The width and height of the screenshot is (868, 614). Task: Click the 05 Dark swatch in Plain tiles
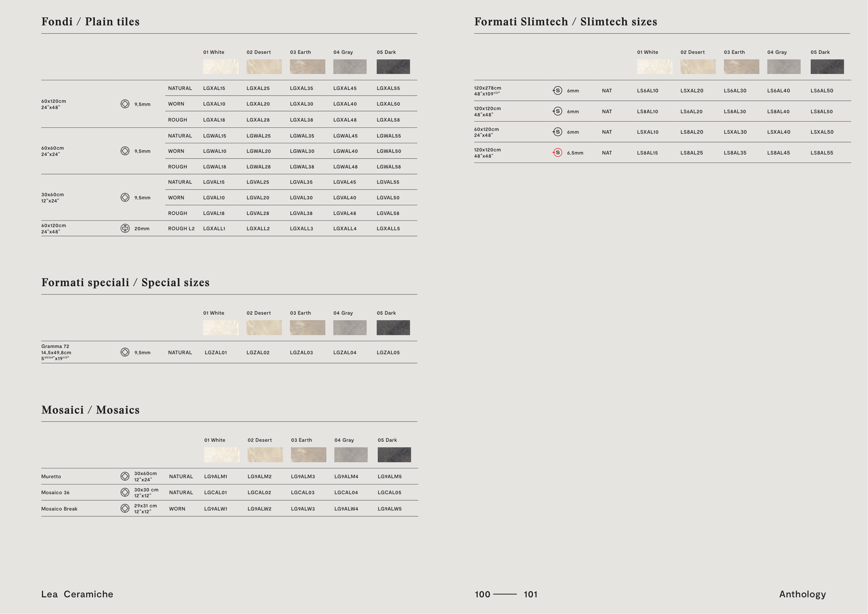point(393,67)
